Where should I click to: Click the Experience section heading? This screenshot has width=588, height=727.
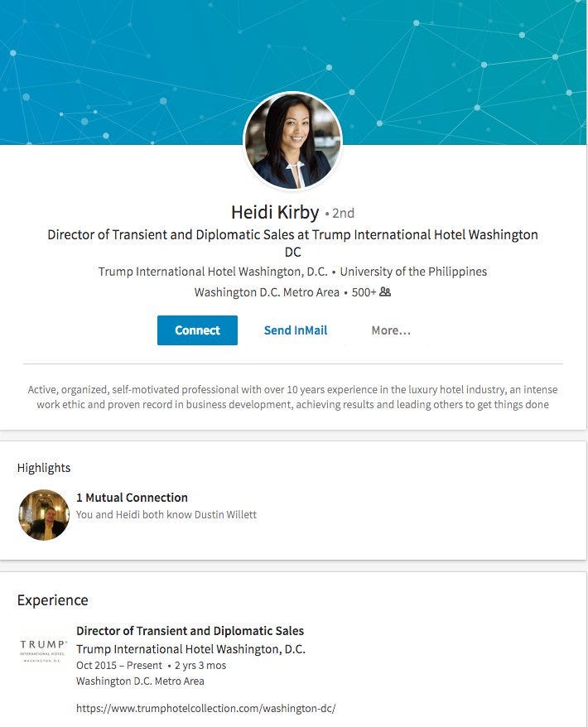pos(52,600)
